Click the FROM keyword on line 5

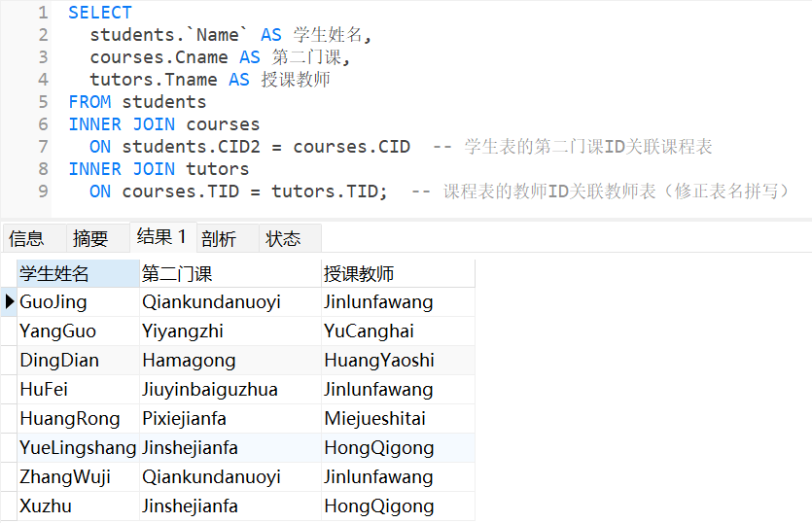pyautogui.click(x=89, y=102)
